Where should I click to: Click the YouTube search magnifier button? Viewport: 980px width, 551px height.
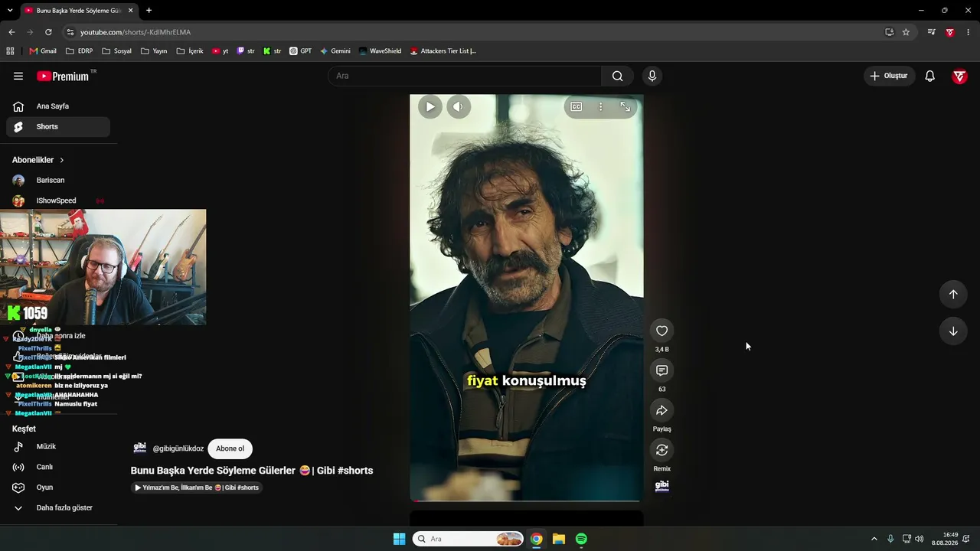(x=618, y=76)
